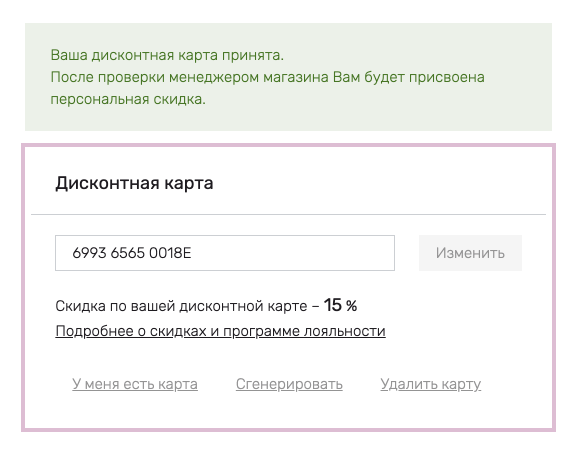Image resolution: width=584 pixels, height=456 pixels.
Task: Click the divider line under the Дисконтная карта heading
Action: (x=288, y=215)
